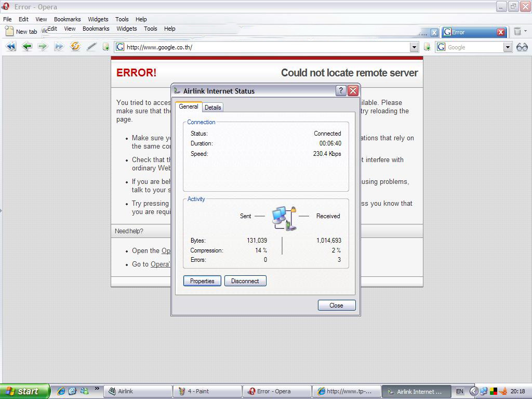Expand hidden system tray icons

coord(474,391)
